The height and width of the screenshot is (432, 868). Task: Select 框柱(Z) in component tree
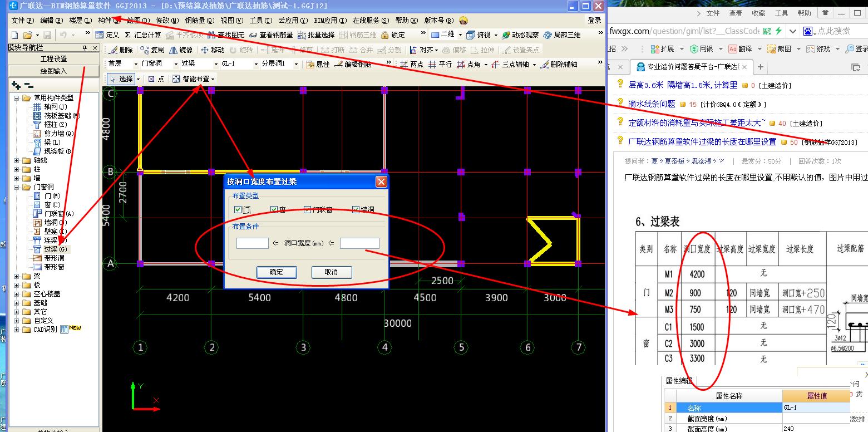coord(56,125)
